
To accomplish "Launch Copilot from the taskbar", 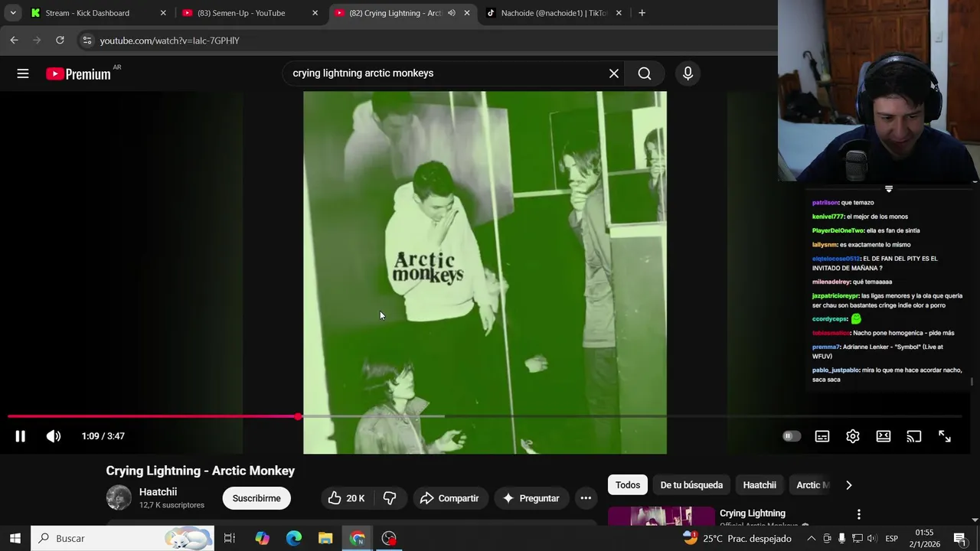I will click(x=262, y=538).
